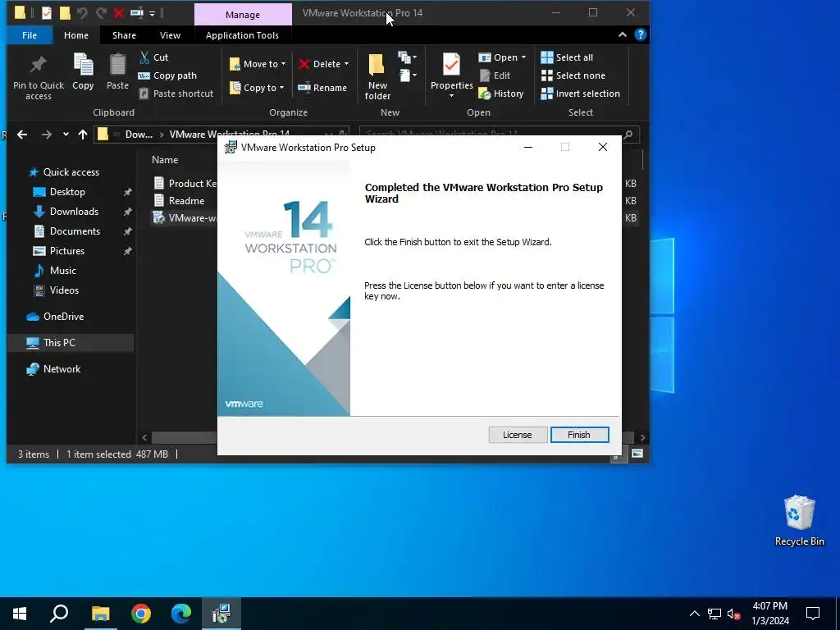Click the Explorer search magnifier icon
This screenshot has width=840, height=630.
click(628, 135)
